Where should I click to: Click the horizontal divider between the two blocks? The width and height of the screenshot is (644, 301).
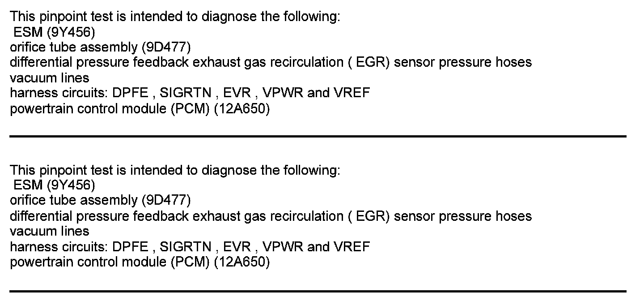[318, 136]
